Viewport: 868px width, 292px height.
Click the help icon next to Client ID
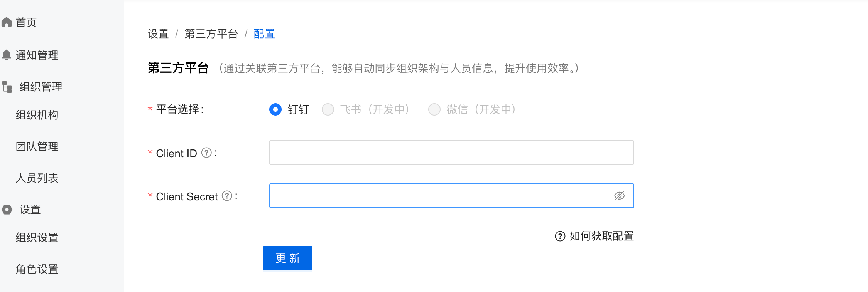[x=207, y=153]
